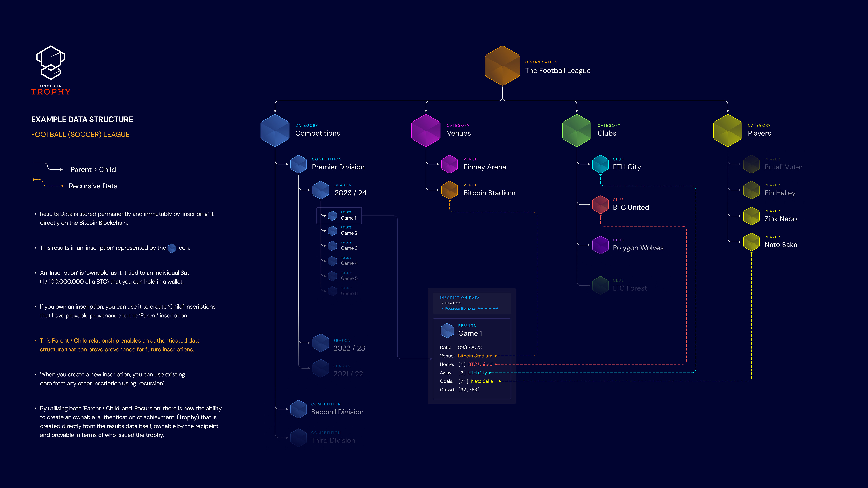This screenshot has width=868, height=488.
Task: Select The Football League organisation hexagon
Action: pyautogui.click(x=502, y=66)
